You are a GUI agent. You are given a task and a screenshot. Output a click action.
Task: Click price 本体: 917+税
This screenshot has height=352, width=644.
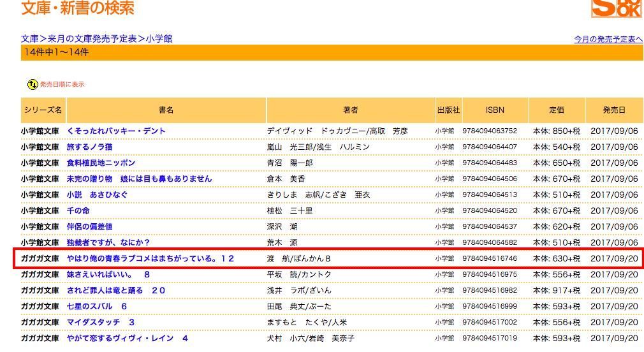click(557, 290)
